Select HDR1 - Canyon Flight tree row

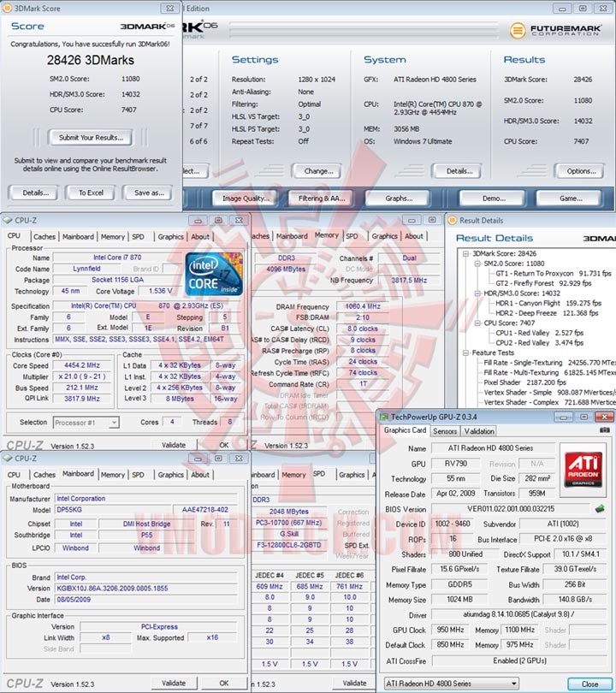pyautogui.click(x=548, y=303)
